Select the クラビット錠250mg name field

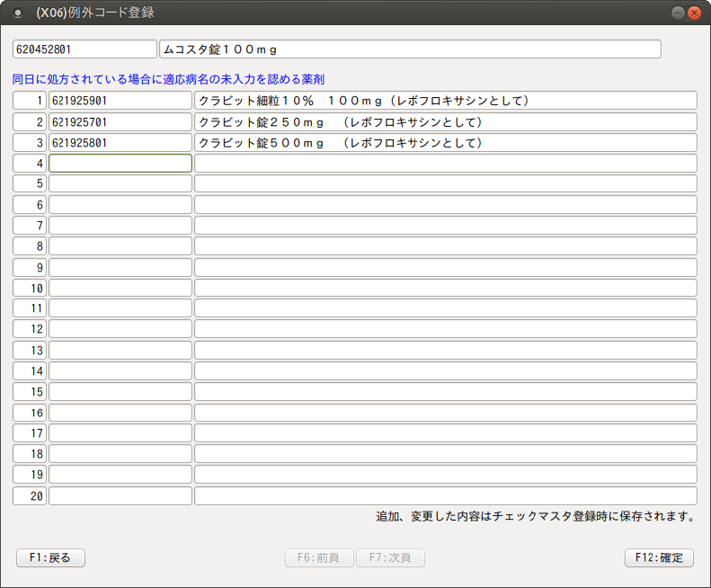tap(445, 121)
